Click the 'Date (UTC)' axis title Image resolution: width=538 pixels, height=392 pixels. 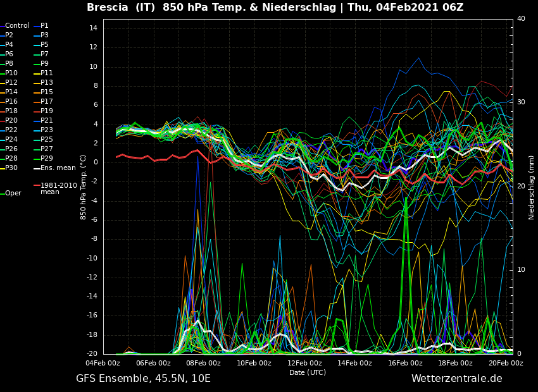(x=308, y=372)
